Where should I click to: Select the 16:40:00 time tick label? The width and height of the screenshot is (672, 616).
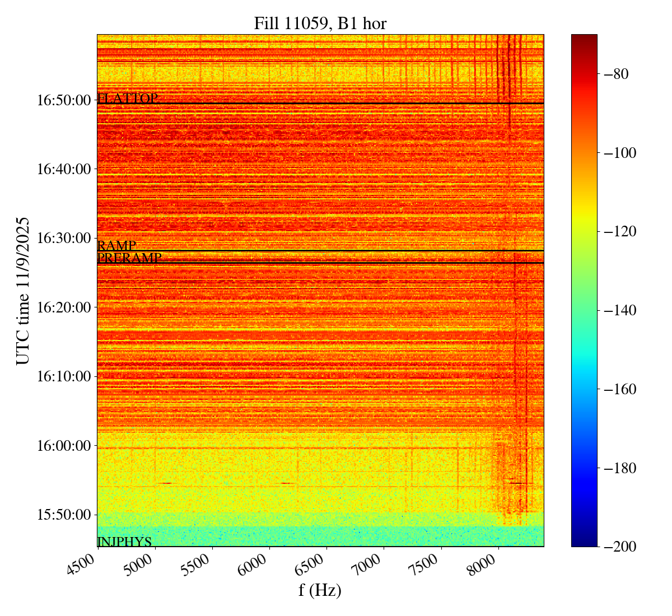[x=63, y=169]
